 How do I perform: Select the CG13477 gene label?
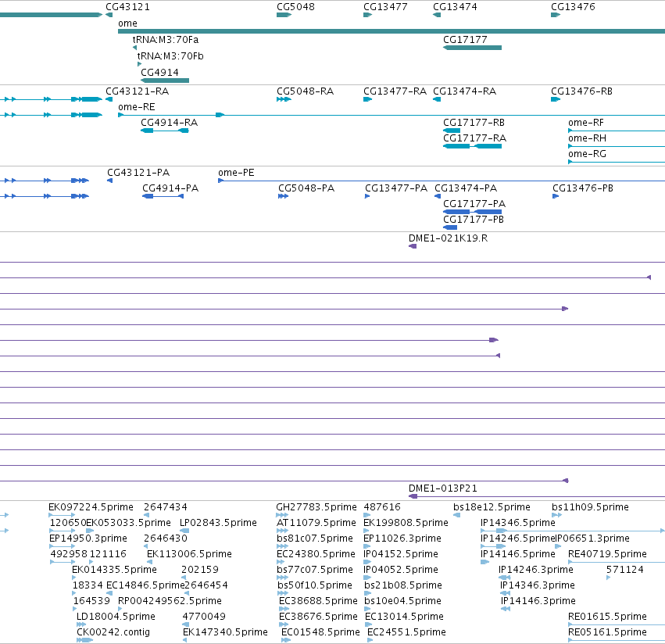tap(385, 7)
